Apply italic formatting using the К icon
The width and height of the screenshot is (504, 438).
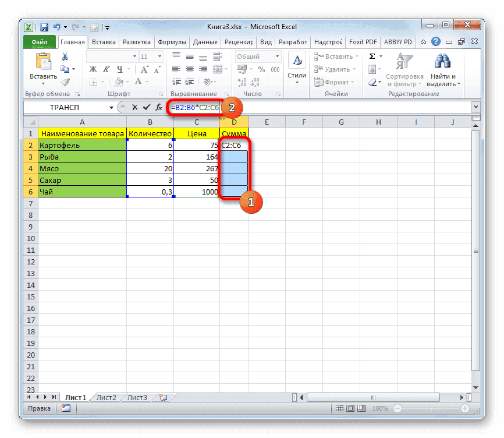pyautogui.click(x=107, y=69)
